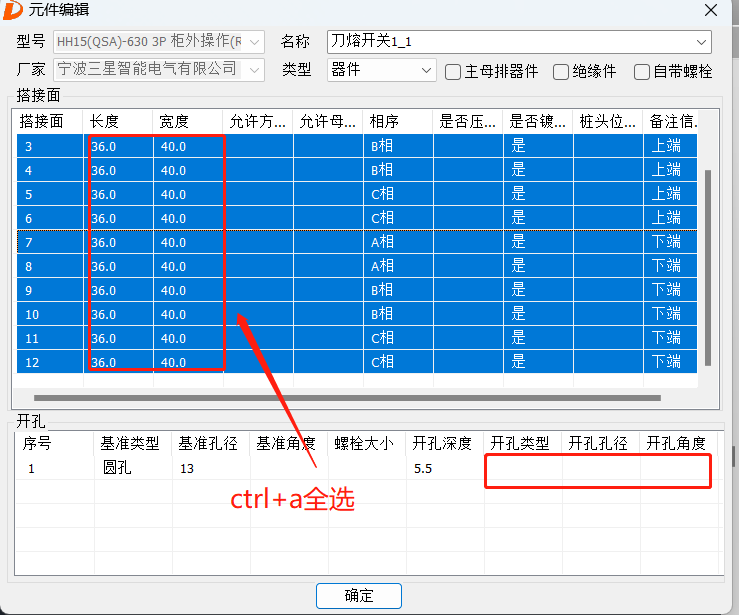Screen dimensions: 739x615
Task: Click the 确定 button
Action: coord(359,596)
